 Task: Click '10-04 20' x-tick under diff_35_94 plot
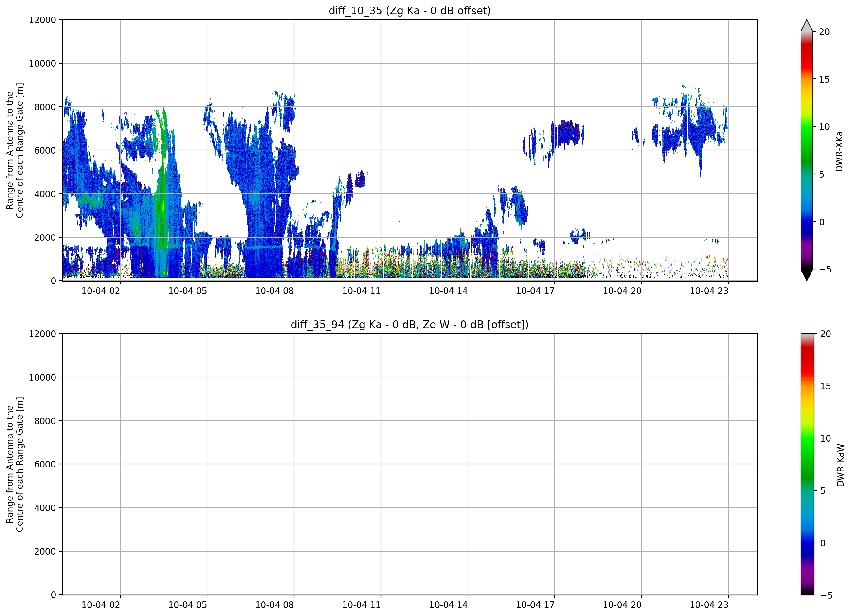[622, 605]
